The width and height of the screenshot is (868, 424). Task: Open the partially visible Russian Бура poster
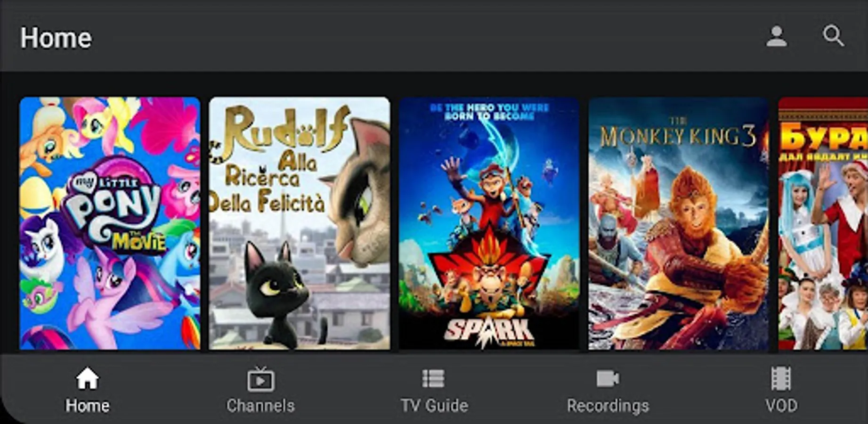pos(823,223)
